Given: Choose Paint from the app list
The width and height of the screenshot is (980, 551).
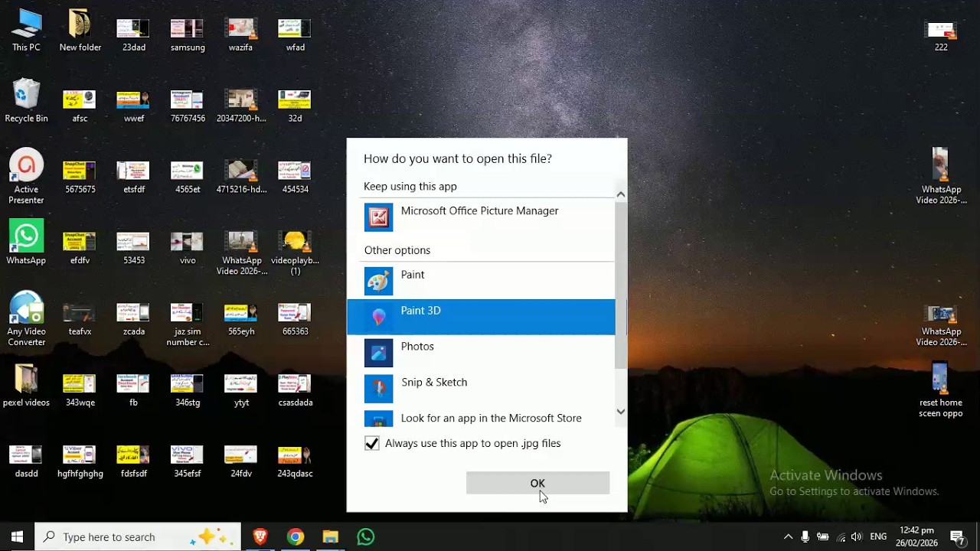Looking at the screenshot, I should tap(481, 281).
